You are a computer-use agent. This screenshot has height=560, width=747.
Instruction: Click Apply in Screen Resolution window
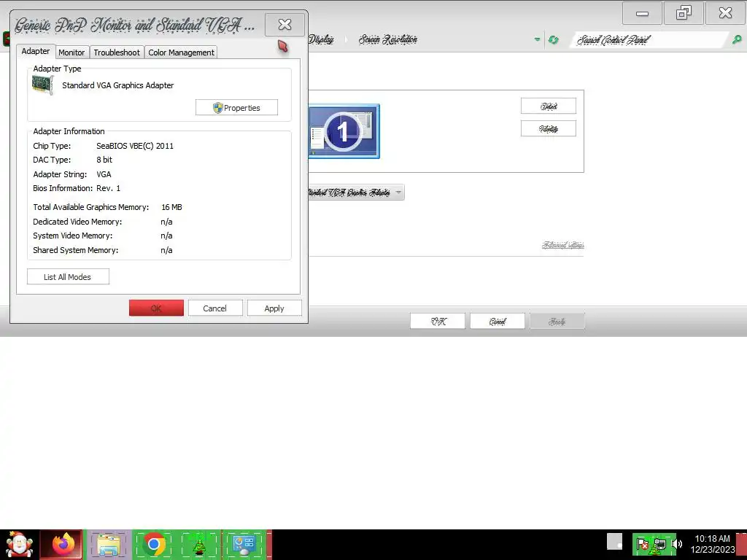(557, 322)
